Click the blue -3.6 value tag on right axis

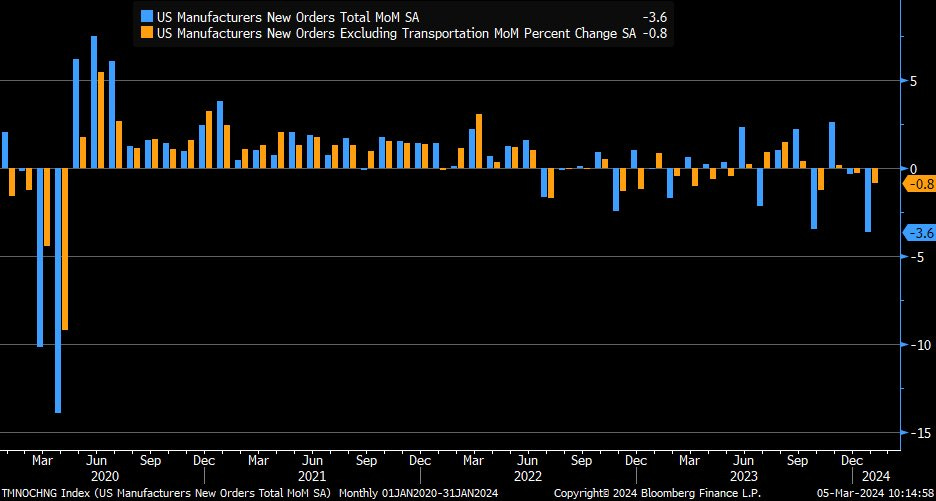tap(919, 233)
